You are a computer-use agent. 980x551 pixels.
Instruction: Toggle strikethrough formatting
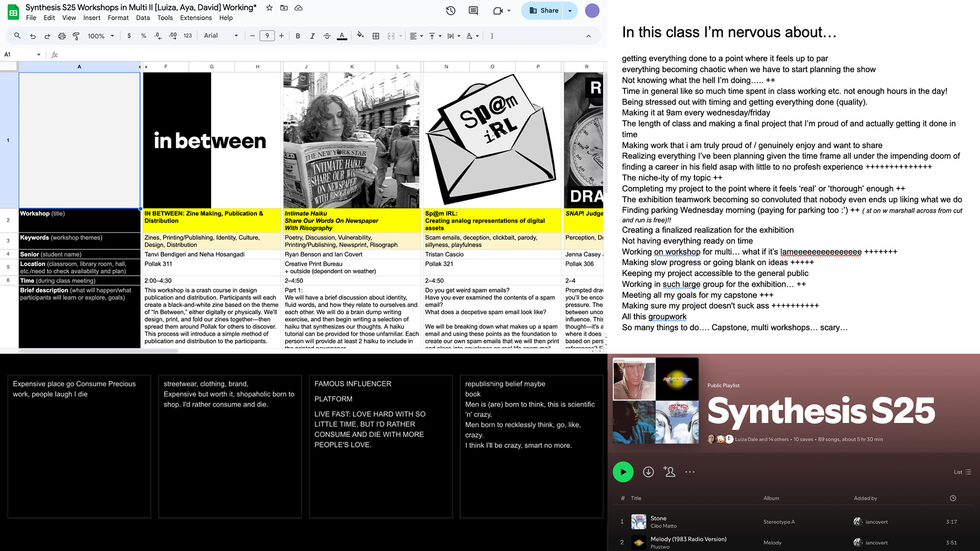pyautogui.click(x=327, y=36)
